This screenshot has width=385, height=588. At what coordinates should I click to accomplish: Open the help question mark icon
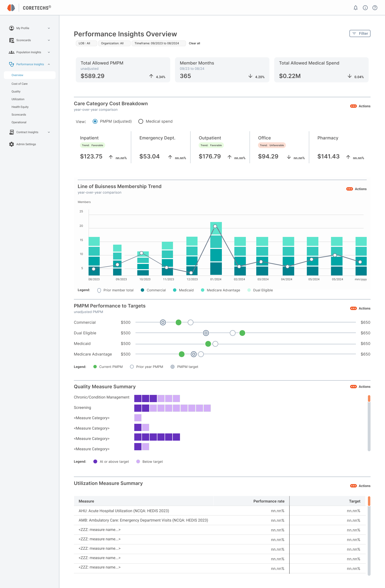click(375, 8)
